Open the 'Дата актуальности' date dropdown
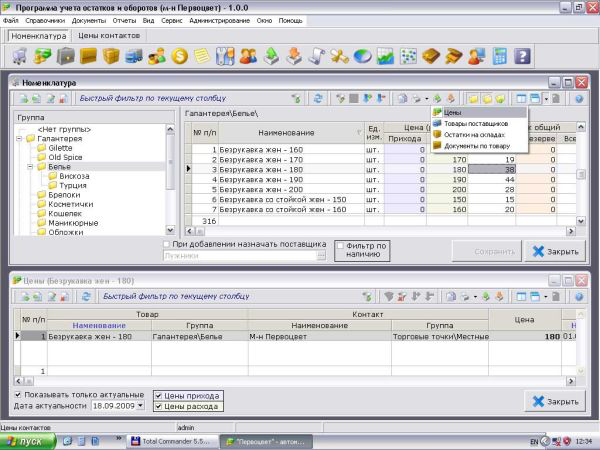600x450 pixels. 140,406
